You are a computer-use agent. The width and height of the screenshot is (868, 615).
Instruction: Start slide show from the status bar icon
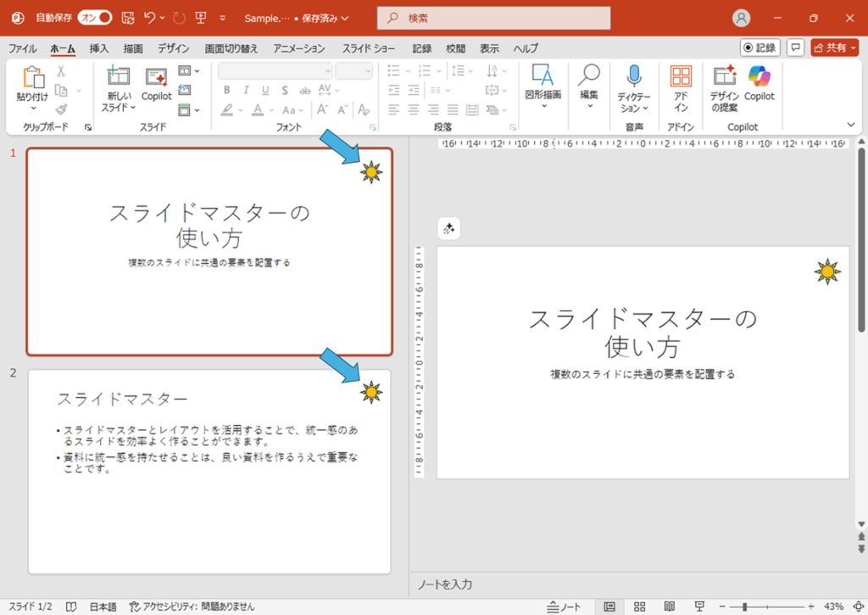698,605
